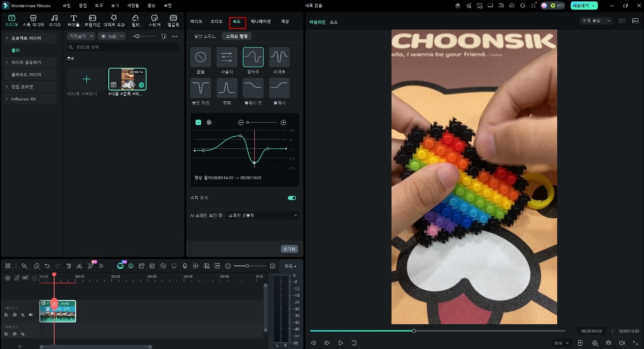
Task: Click the undo arrow in timeline toolbar
Action: tap(47, 266)
